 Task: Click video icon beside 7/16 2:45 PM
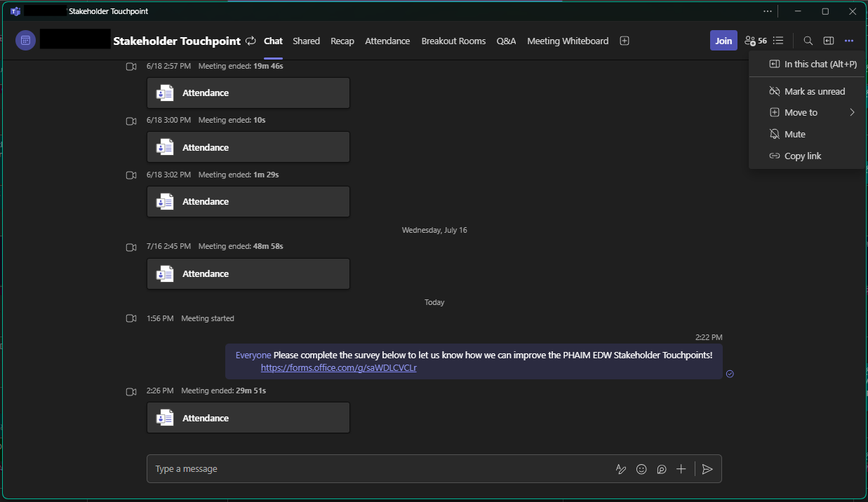[131, 247]
